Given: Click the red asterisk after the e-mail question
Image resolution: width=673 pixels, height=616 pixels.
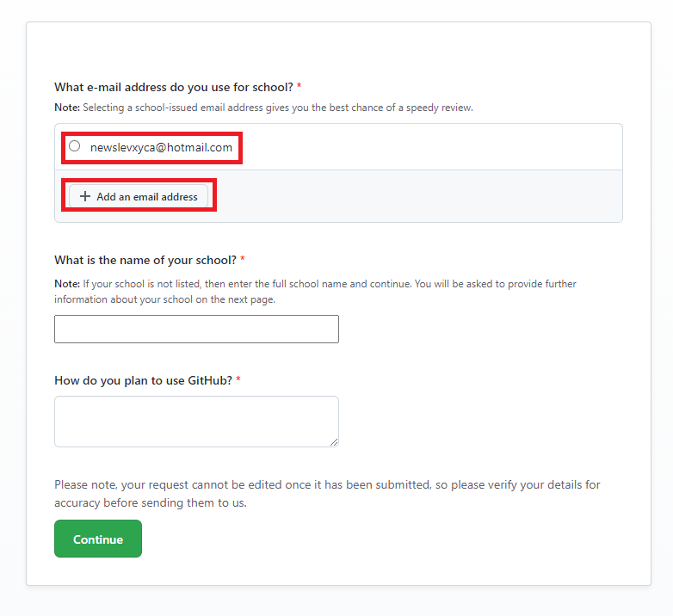Looking at the screenshot, I should coord(299,87).
